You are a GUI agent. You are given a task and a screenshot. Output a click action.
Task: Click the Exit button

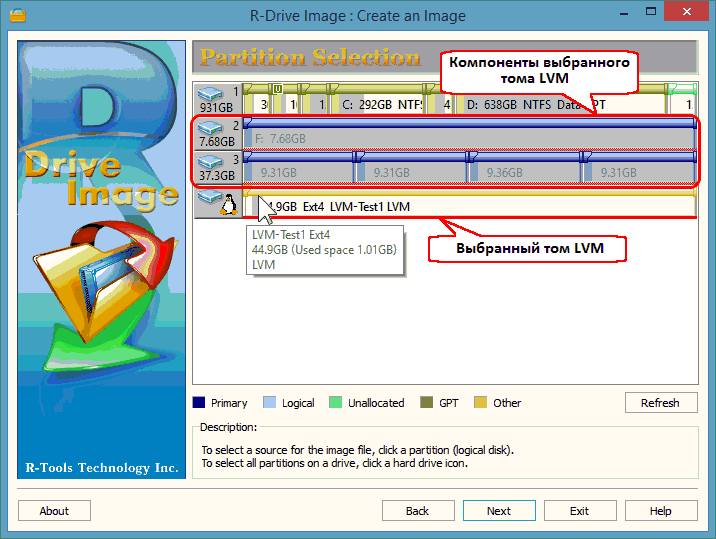[x=580, y=511]
